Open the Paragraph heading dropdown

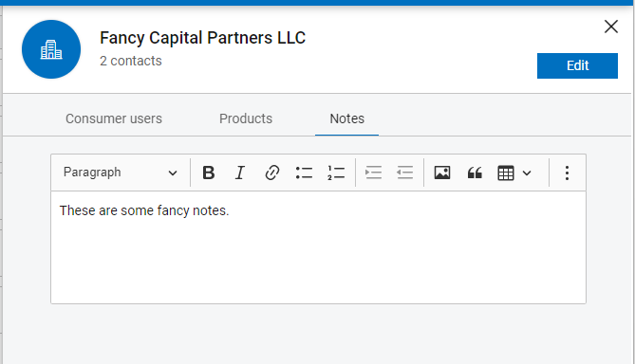point(121,173)
